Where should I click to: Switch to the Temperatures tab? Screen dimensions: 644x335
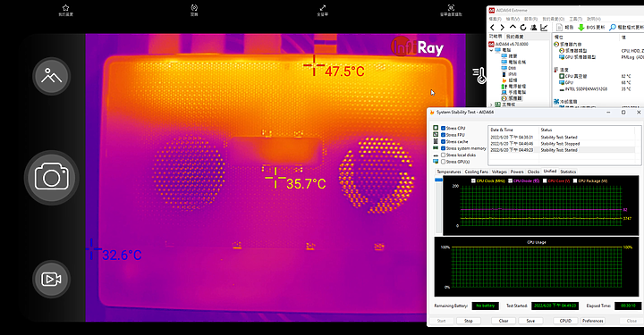click(448, 172)
